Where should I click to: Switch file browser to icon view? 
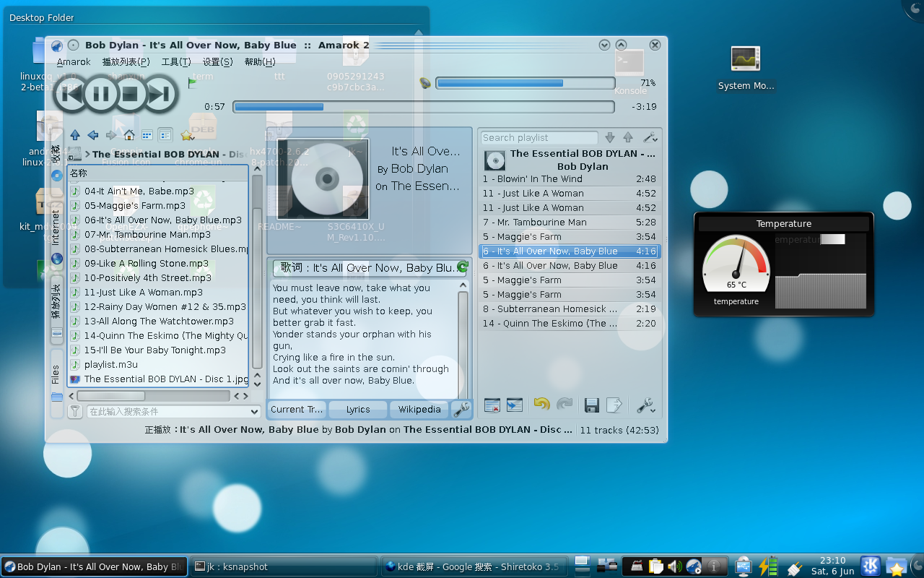click(x=147, y=135)
